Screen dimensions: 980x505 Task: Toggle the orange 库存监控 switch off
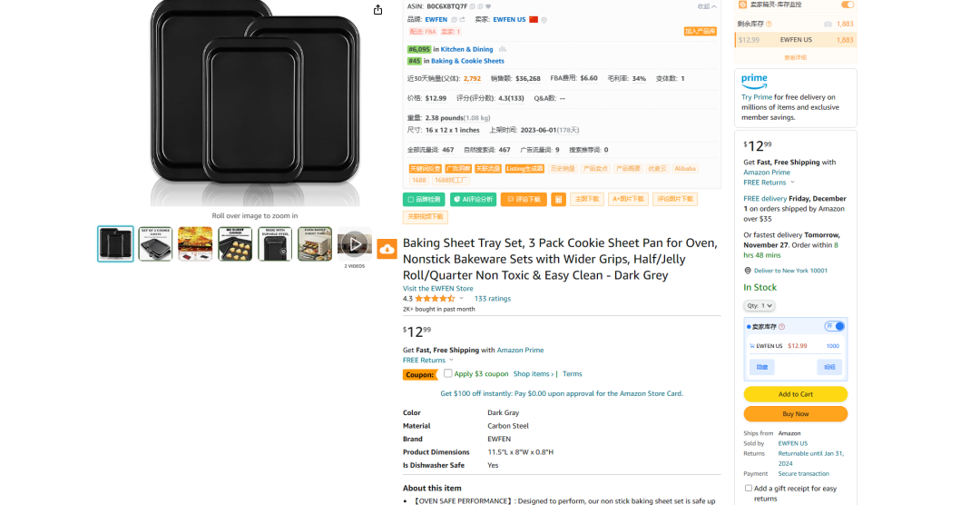point(848,5)
